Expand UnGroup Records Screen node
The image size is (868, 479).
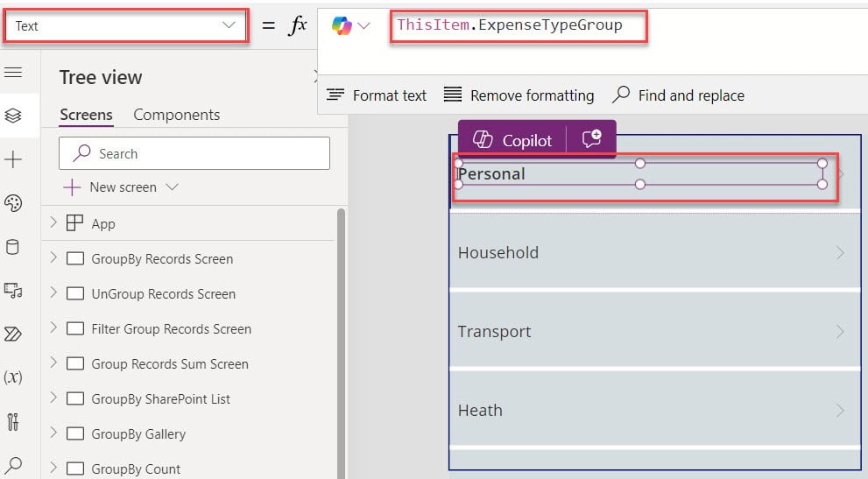53,292
